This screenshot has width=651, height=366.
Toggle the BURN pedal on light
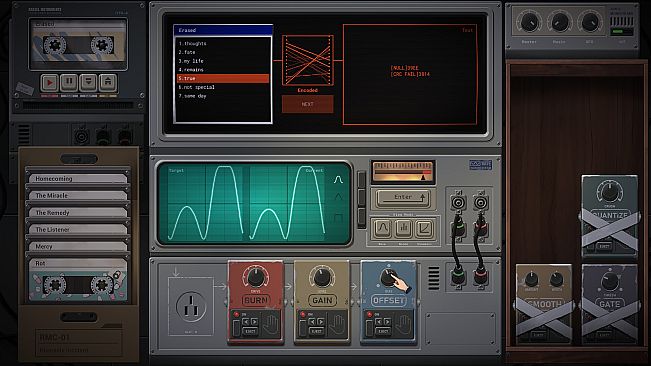click(236, 315)
